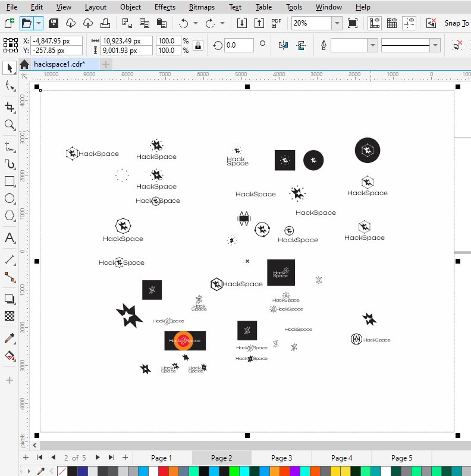Select the Ellipse tool

[x=10, y=199]
